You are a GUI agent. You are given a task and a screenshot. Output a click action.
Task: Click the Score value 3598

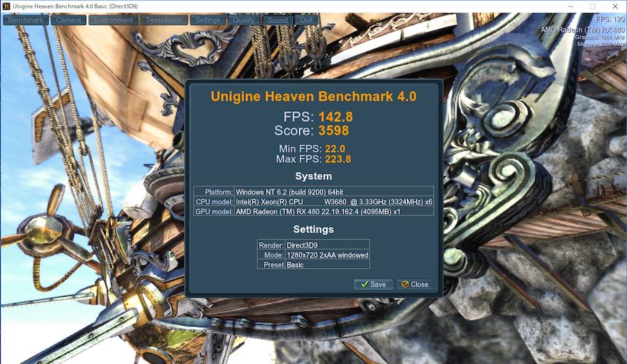tap(334, 131)
